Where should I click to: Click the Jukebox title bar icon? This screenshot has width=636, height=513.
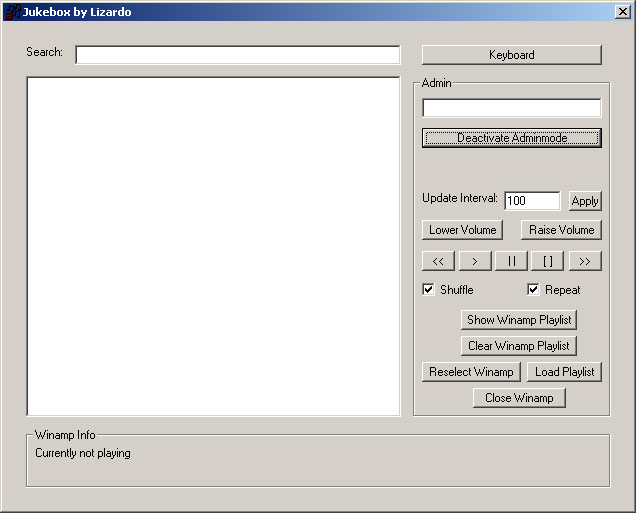13,12
